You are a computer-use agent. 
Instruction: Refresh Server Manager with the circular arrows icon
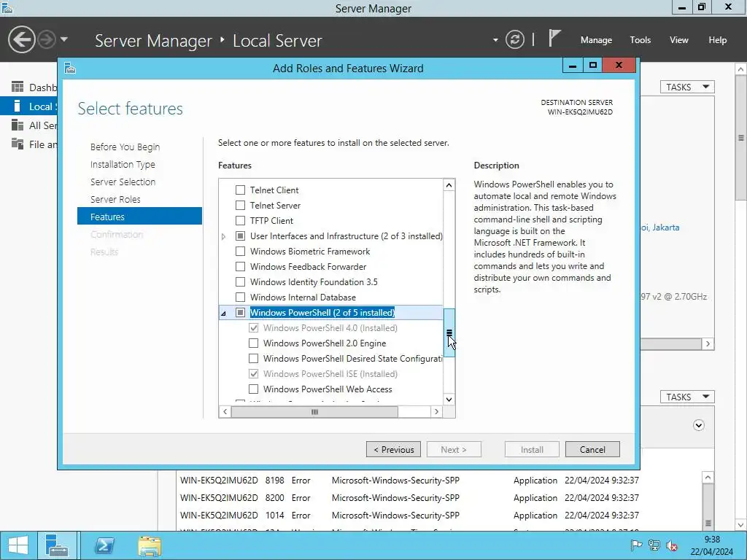tap(514, 39)
